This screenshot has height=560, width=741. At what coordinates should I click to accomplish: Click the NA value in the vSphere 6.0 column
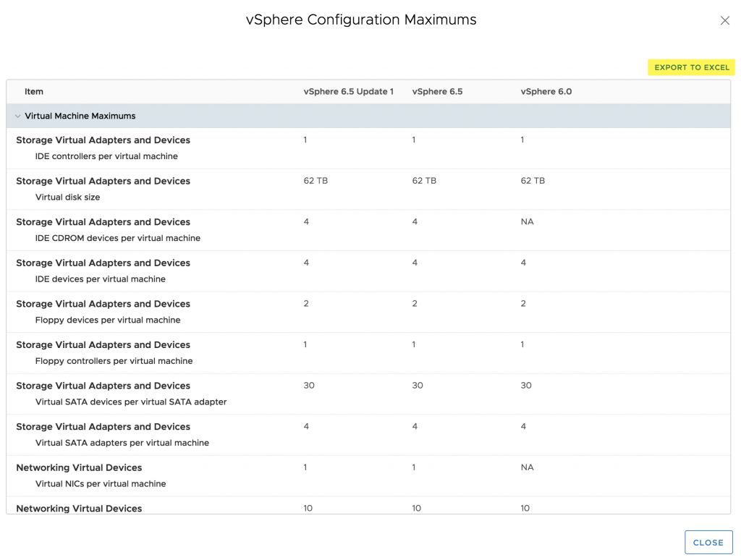click(x=527, y=221)
